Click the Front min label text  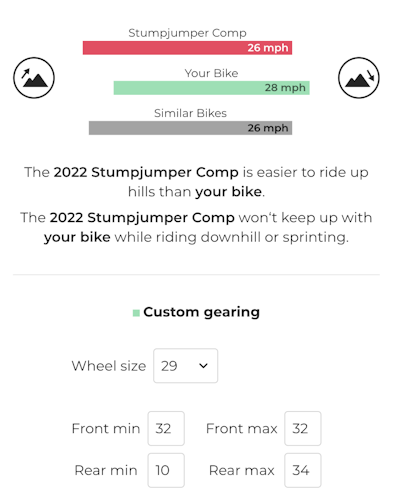(106, 428)
